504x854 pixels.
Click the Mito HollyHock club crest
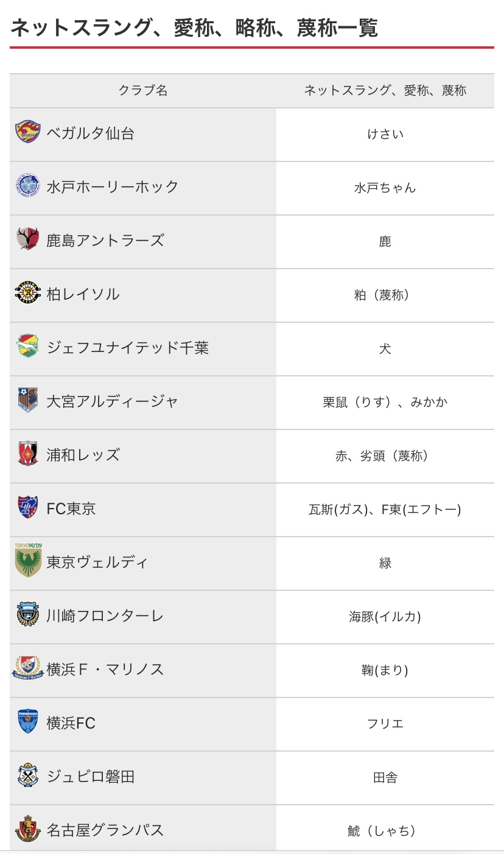click(28, 186)
